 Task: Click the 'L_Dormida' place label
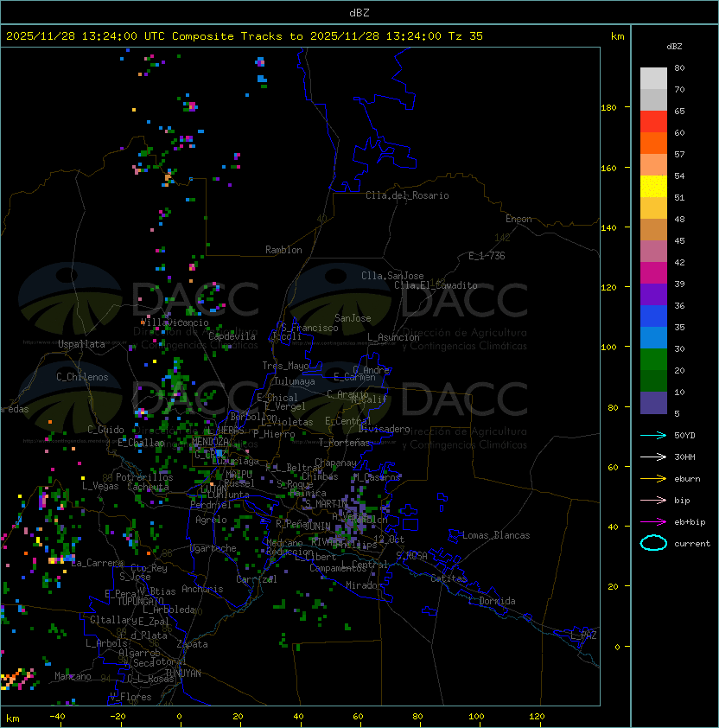[492, 601]
